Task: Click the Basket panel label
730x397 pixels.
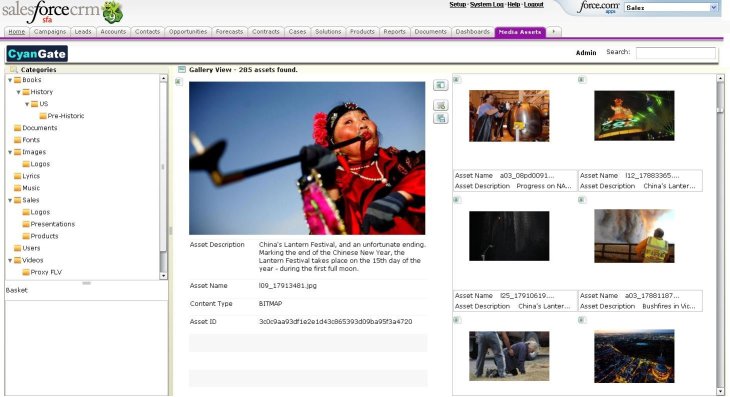Action: [x=17, y=290]
